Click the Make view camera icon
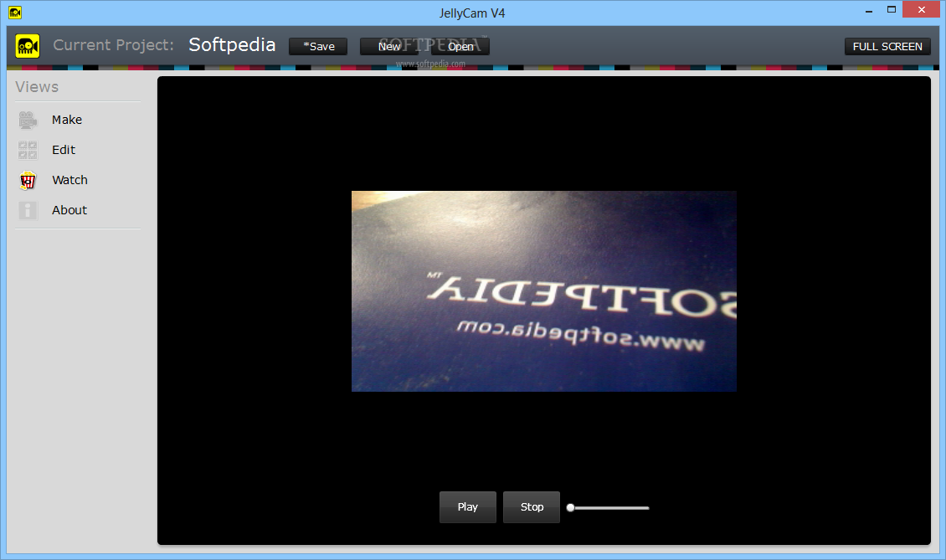Screen dimensions: 946x560 click(28, 120)
